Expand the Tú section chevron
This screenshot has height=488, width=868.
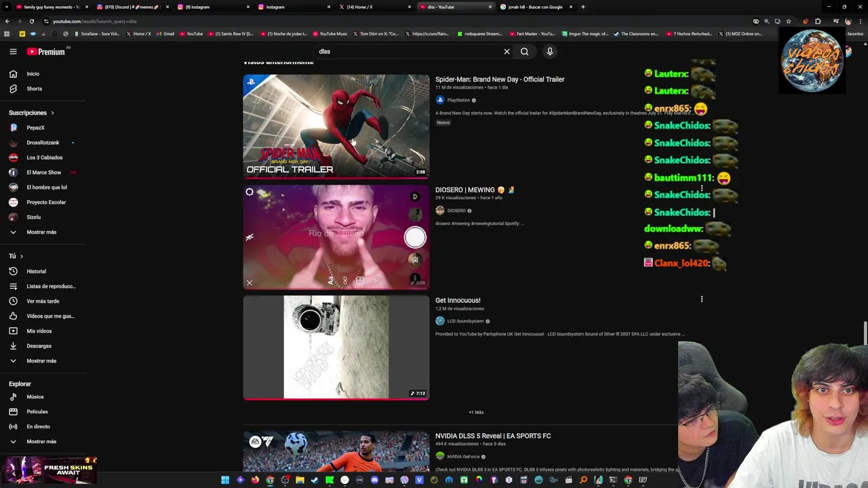coord(21,256)
